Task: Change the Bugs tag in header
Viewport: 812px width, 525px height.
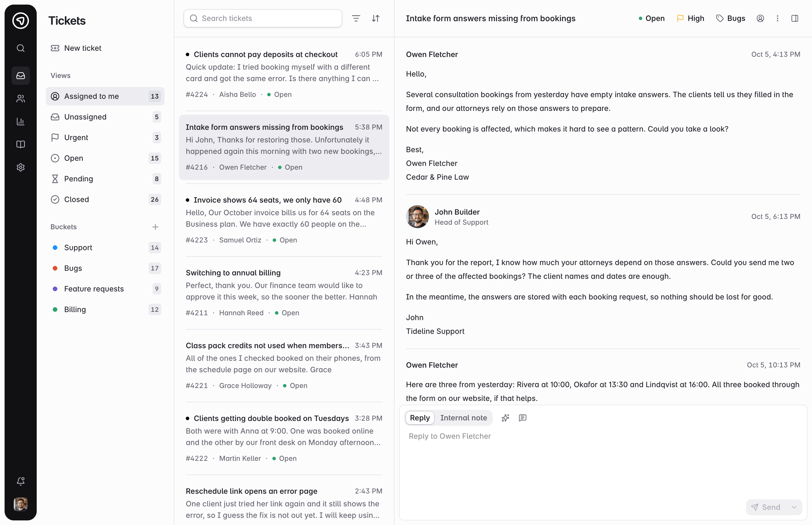Action: click(731, 18)
